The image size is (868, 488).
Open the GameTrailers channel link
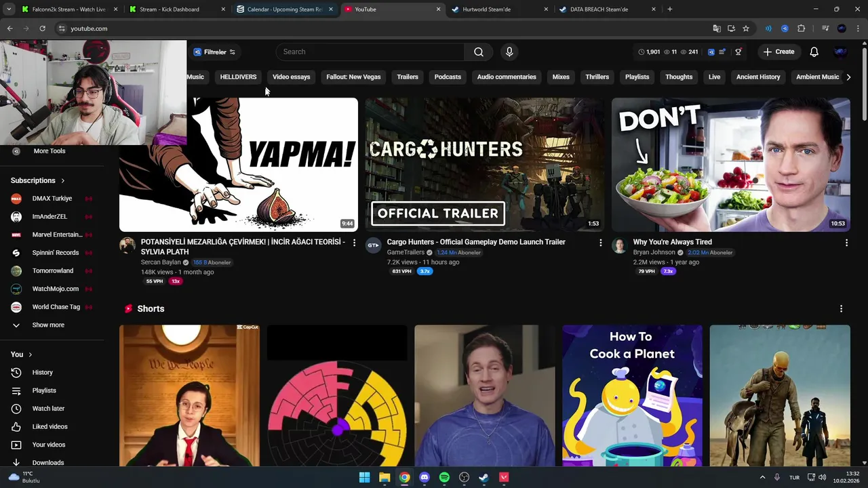(x=406, y=253)
